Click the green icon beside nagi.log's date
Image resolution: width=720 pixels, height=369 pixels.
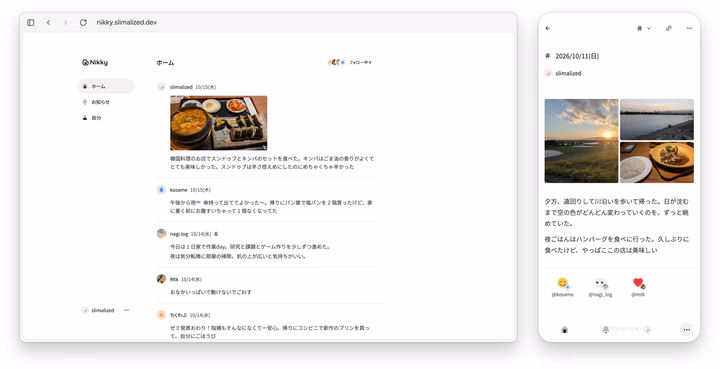[x=216, y=234]
